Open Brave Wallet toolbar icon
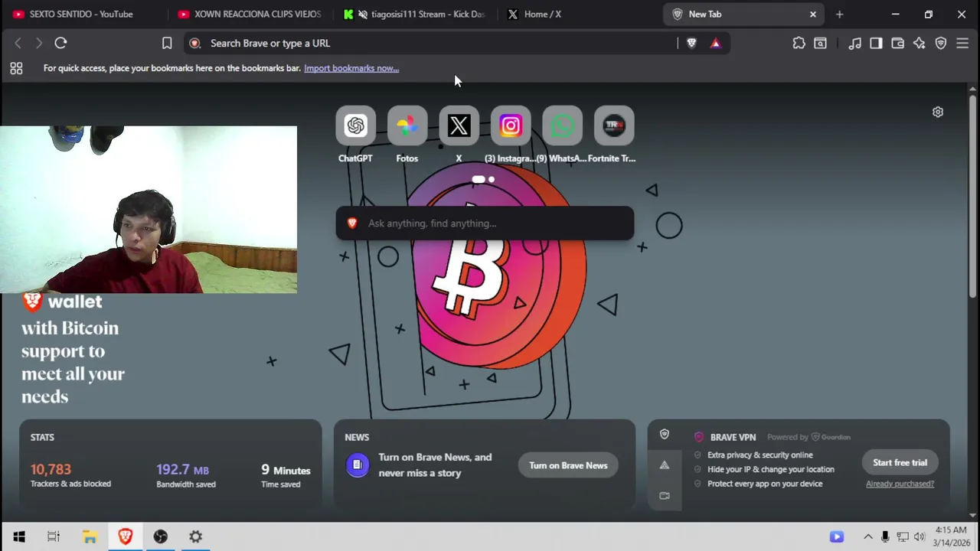The height and width of the screenshot is (551, 980). (897, 43)
